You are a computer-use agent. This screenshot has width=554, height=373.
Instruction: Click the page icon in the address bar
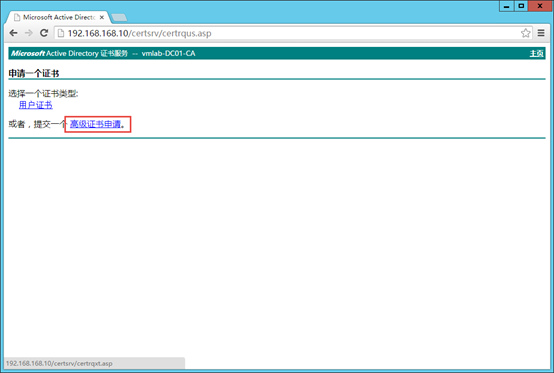[x=61, y=33]
